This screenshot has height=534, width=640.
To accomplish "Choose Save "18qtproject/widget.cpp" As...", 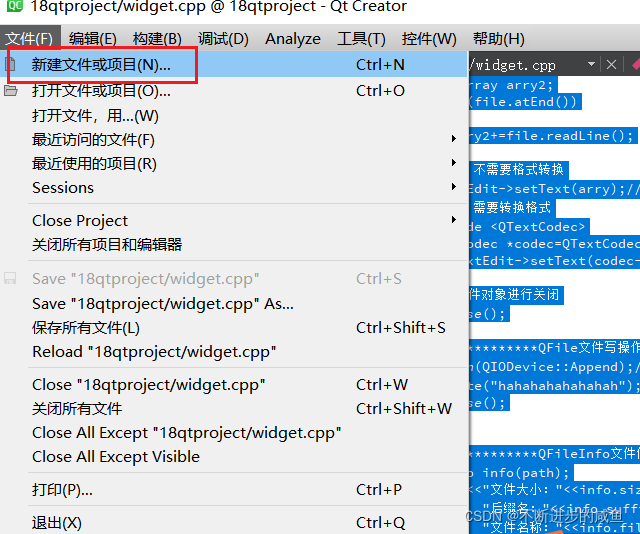I will [233, 304].
